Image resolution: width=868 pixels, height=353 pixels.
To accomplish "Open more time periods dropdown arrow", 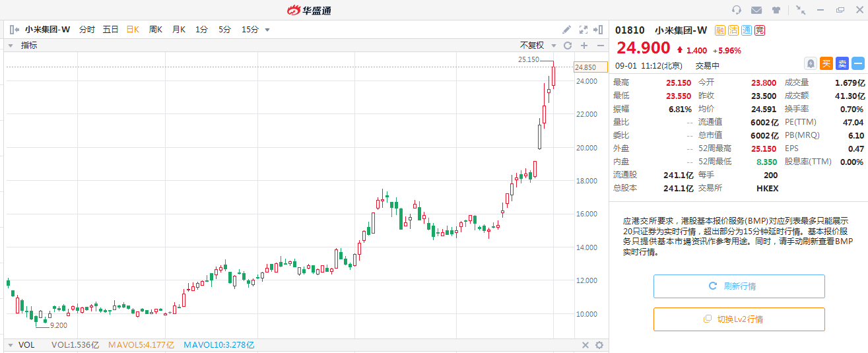I will (267, 30).
